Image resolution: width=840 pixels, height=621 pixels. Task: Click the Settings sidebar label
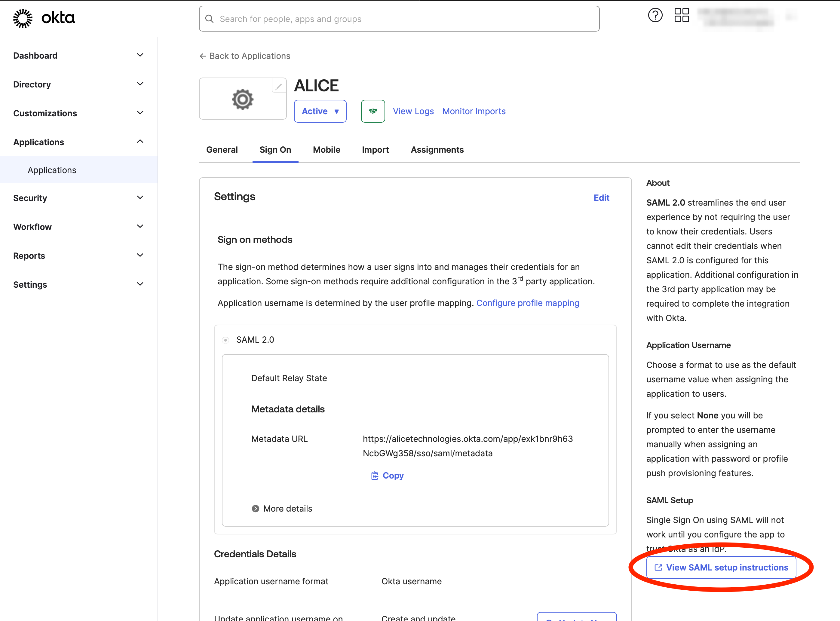tap(30, 285)
